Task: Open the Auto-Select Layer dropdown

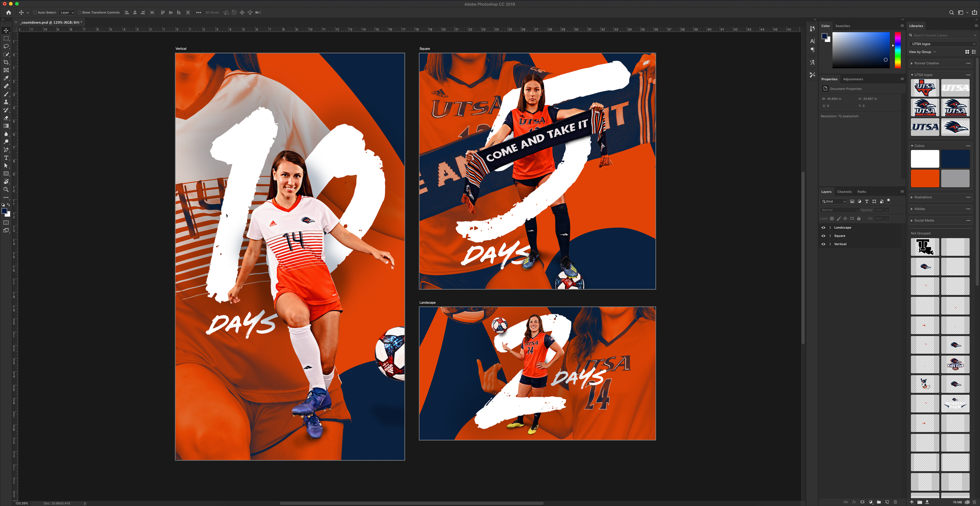Action: click(x=67, y=13)
